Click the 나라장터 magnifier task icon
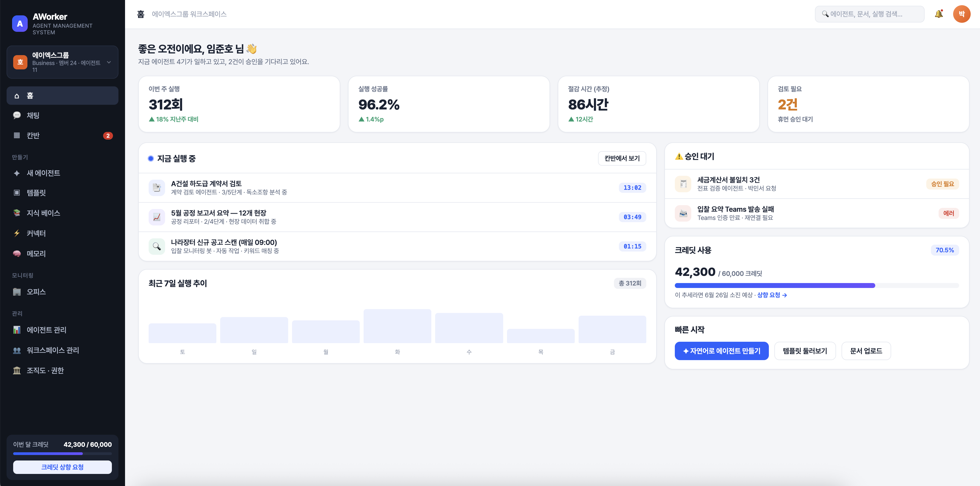This screenshot has height=486, width=980. [157, 246]
